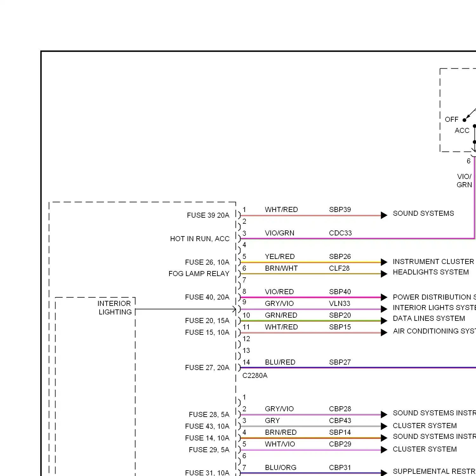Select wire color BLU/RED
476x476 pixels.
coord(280,362)
